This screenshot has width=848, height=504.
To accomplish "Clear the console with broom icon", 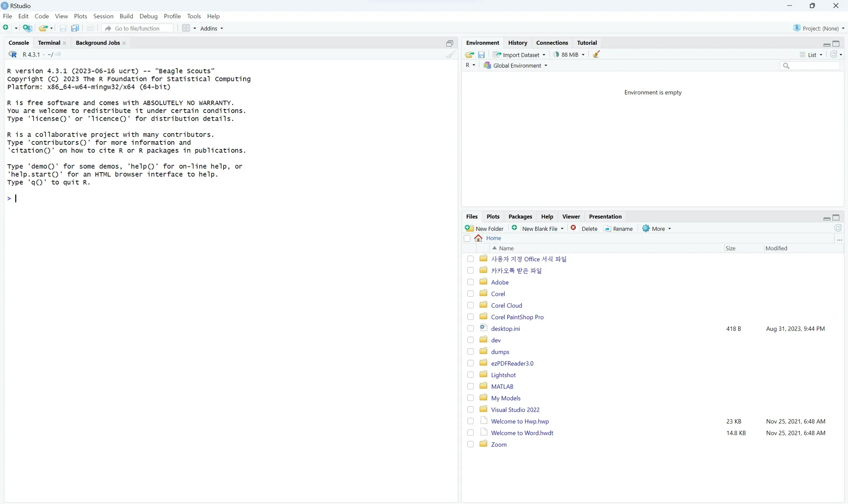I will pos(450,54).
